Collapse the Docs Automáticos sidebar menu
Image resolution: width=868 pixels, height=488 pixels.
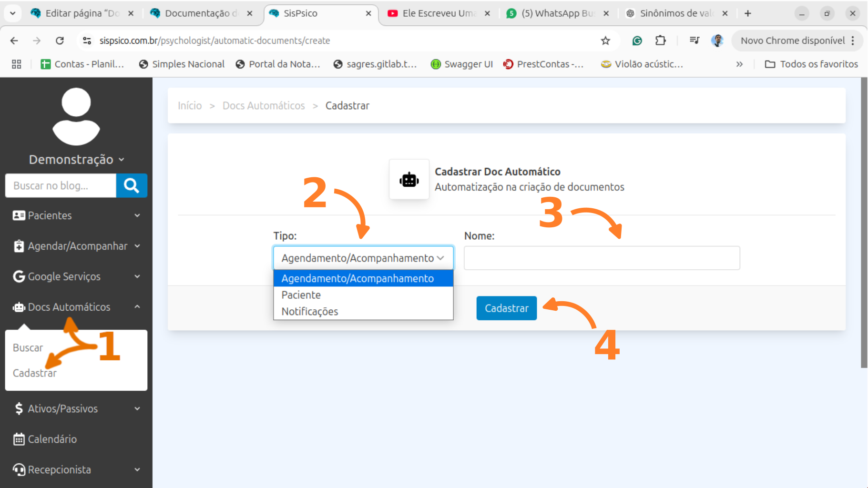coord(76,307)
